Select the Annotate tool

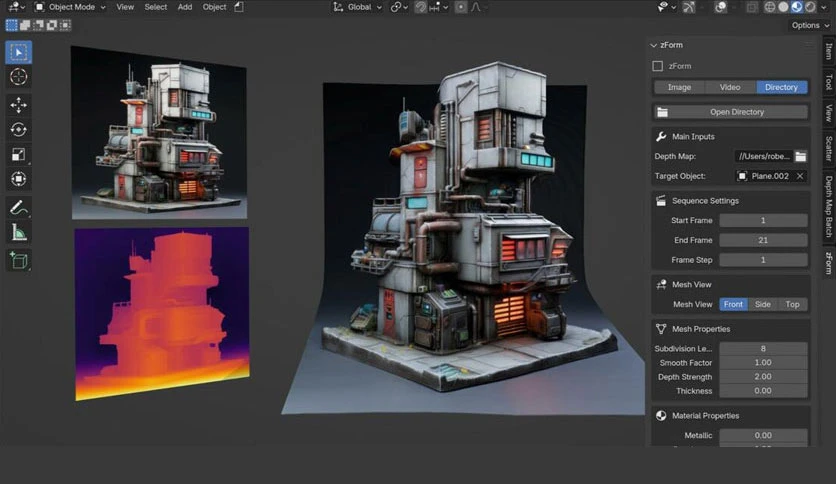coord(19,207)
